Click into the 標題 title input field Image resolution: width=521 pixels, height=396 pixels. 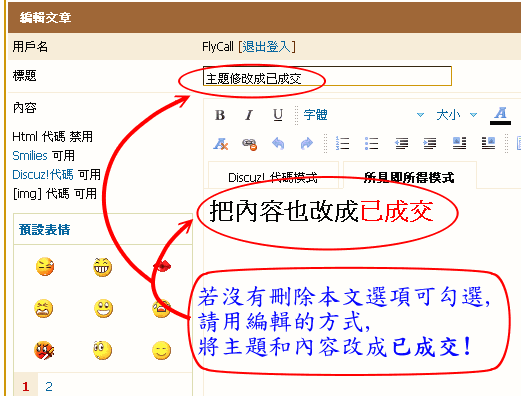pos(327,76)
